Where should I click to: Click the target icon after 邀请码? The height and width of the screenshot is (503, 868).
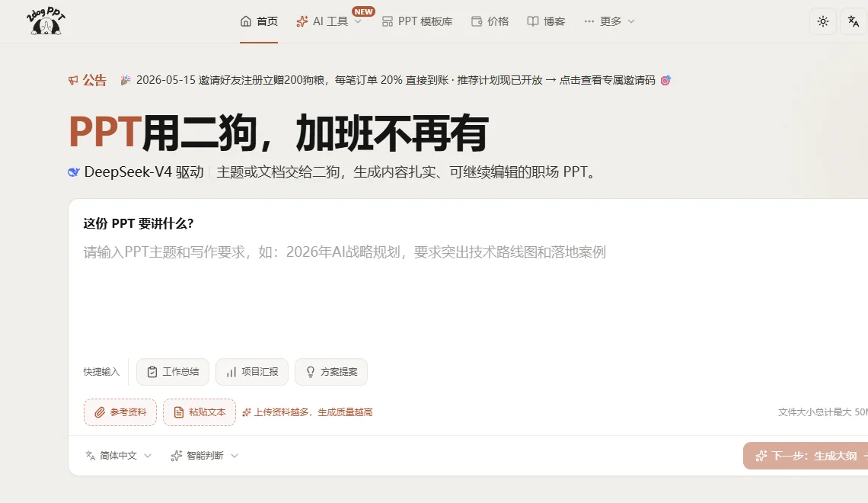(x=665, y=80)
